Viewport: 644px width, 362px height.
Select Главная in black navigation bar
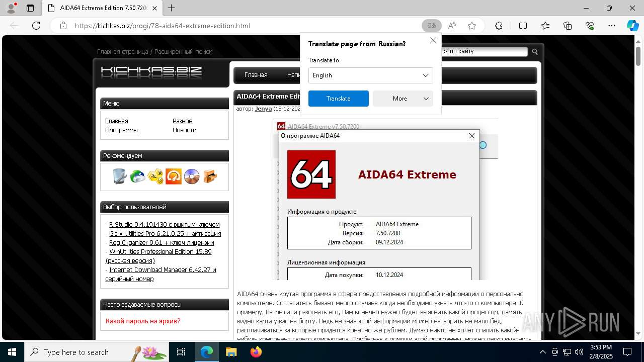(256, 75)
